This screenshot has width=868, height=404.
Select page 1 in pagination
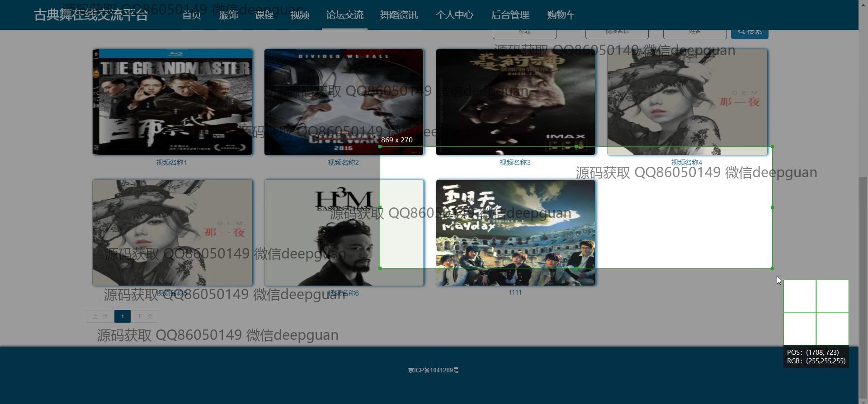[x=123, y=316]
